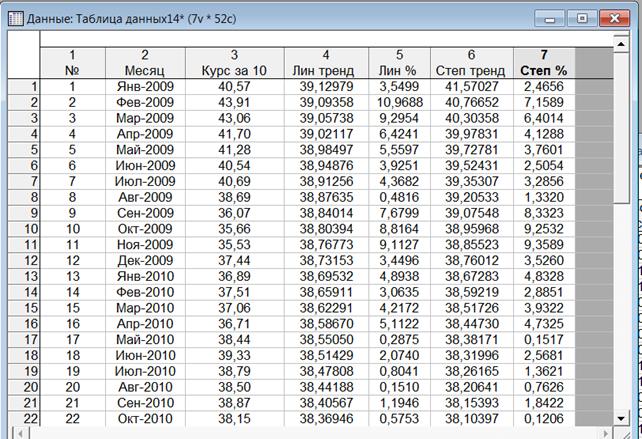
Task: Click the Лин % value 10,9688
Action: (399, 102)
